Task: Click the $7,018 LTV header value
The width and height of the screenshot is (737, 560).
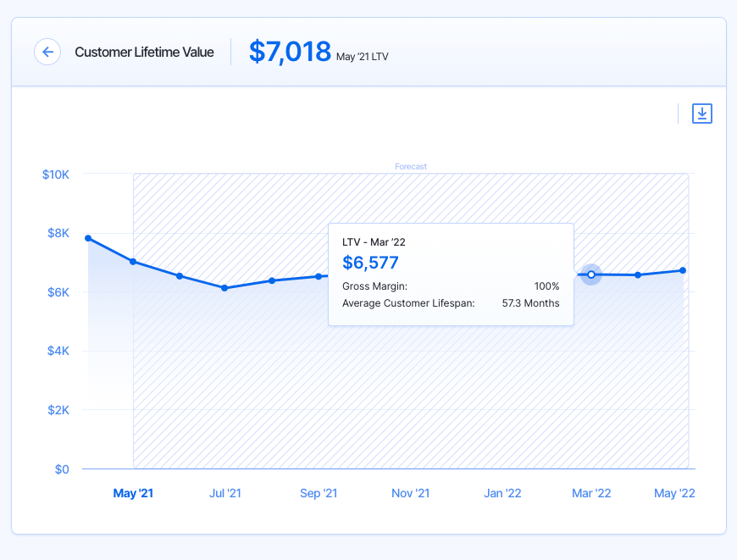Action: 290,52
